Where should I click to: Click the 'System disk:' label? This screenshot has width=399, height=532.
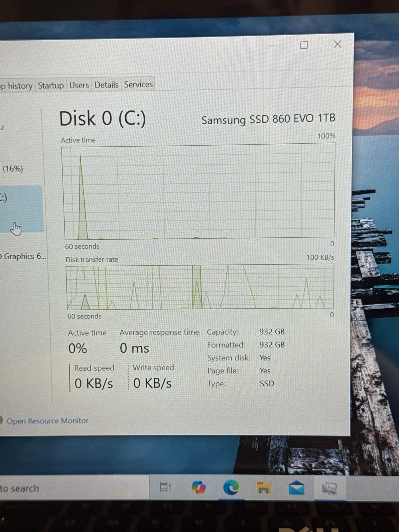click(229, 358)
